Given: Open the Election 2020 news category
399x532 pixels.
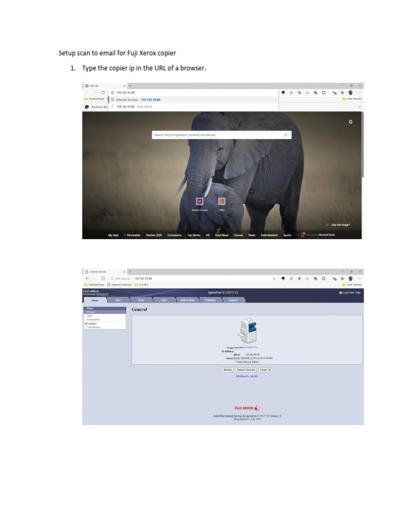Looking at the screenshot, I should point(154,235).
